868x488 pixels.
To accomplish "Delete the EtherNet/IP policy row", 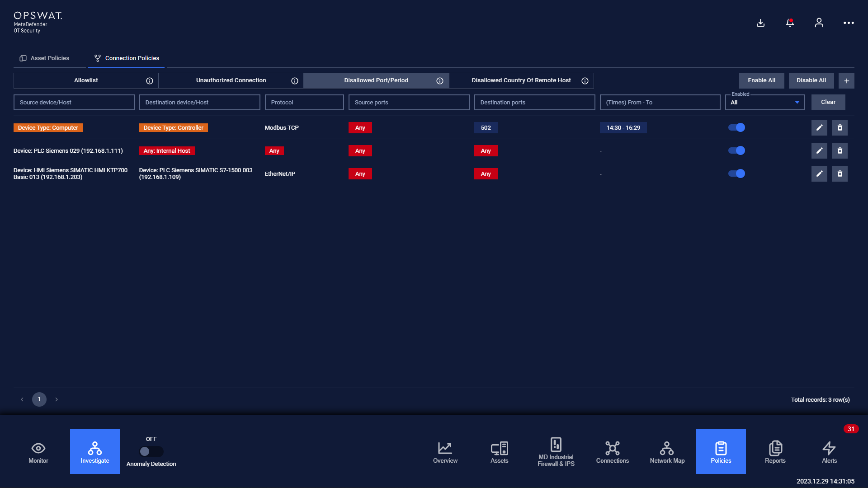I will pyautogui.click(x=840, y=174).
